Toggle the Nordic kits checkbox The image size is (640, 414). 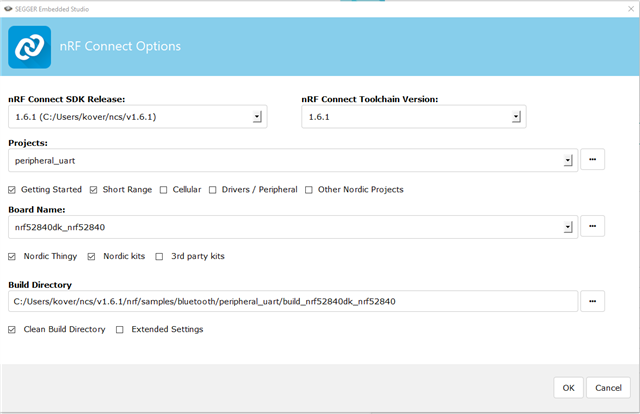coord(91,256)
